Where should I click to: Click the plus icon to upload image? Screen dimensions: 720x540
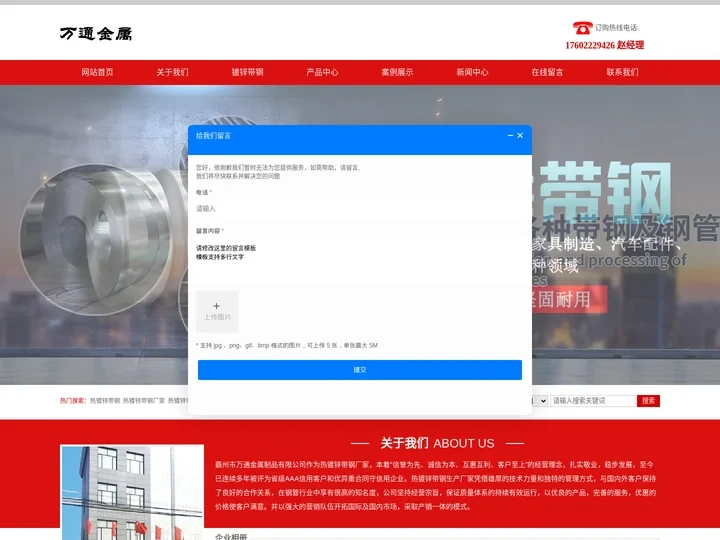(x=217, y=306)
